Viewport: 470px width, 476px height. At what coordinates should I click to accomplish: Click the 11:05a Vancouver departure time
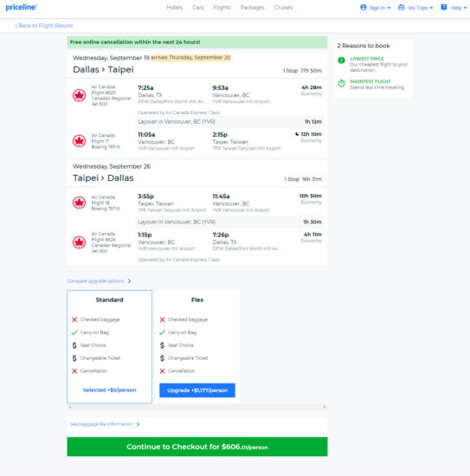146,134
